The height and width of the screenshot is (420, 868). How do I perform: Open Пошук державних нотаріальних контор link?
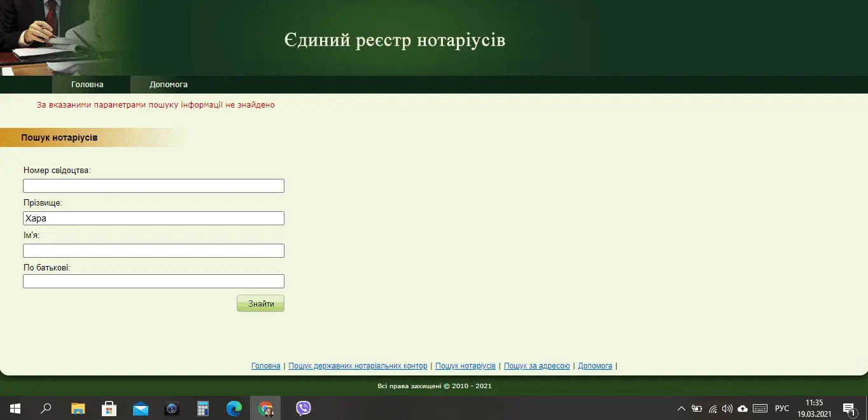point(358,365)
